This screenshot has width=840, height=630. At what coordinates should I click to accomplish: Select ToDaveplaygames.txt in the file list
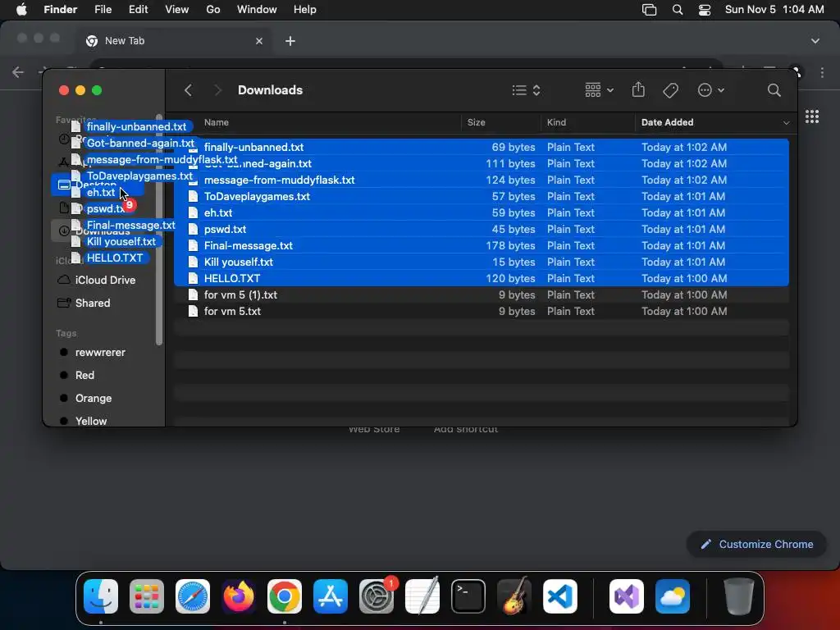481,196
